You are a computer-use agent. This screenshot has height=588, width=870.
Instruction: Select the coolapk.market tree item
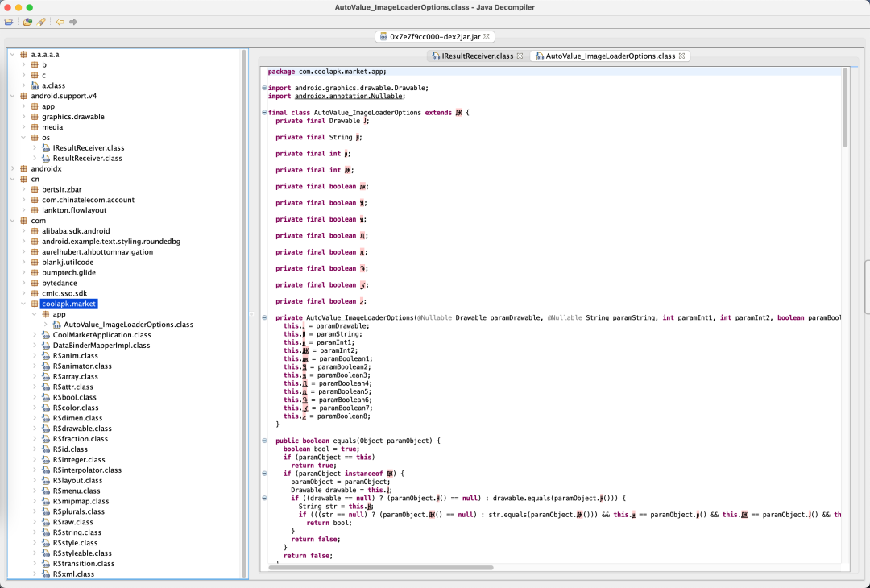[x=69, y=304]
